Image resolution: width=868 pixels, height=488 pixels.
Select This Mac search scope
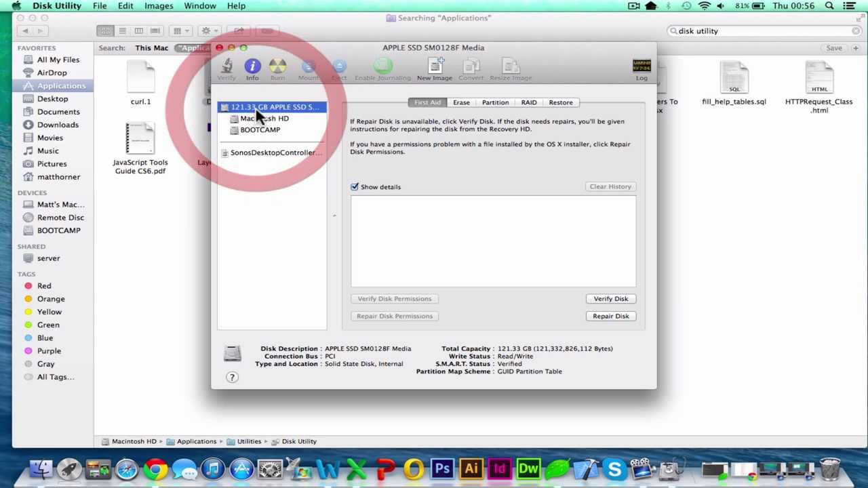pos(151,48)
